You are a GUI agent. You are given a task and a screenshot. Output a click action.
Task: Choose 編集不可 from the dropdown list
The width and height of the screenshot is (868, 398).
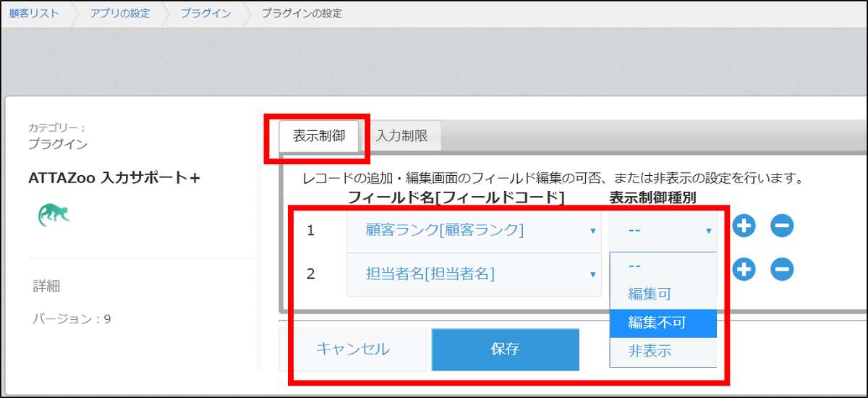[663, 323]
